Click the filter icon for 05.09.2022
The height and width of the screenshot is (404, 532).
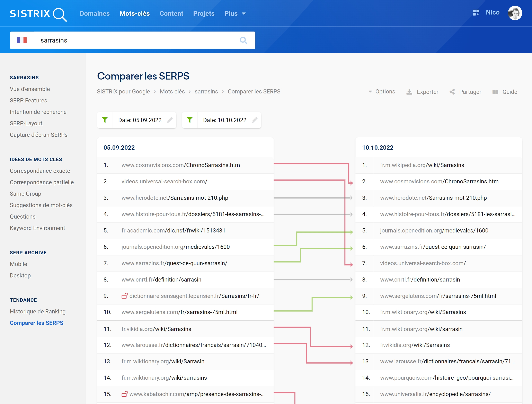(x=105, y=120)
